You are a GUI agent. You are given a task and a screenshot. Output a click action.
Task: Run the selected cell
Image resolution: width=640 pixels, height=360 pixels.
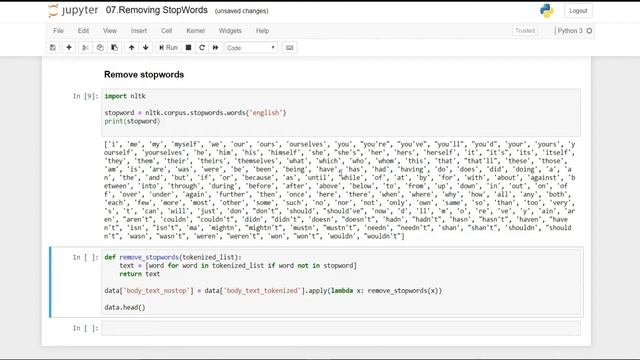pyautogui.click(x=168, y=47)
